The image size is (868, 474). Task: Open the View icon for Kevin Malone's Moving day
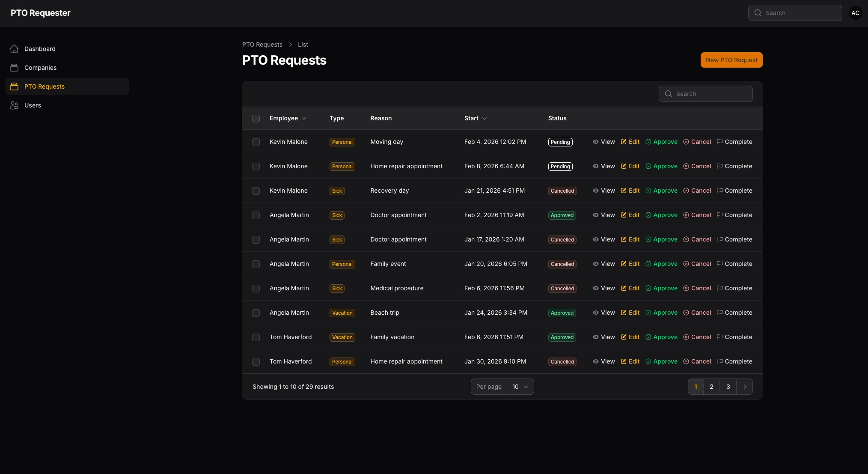596,142
